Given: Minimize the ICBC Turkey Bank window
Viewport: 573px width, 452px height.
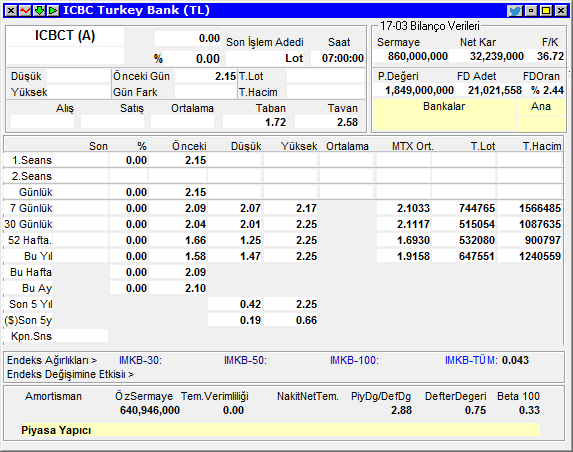Looking at the screenshot, I should pyautogui.click(x=531, y=11).
